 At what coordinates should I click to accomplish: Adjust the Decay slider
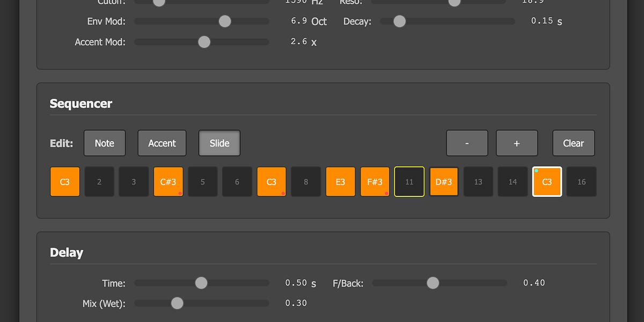(x=448, y=21)
